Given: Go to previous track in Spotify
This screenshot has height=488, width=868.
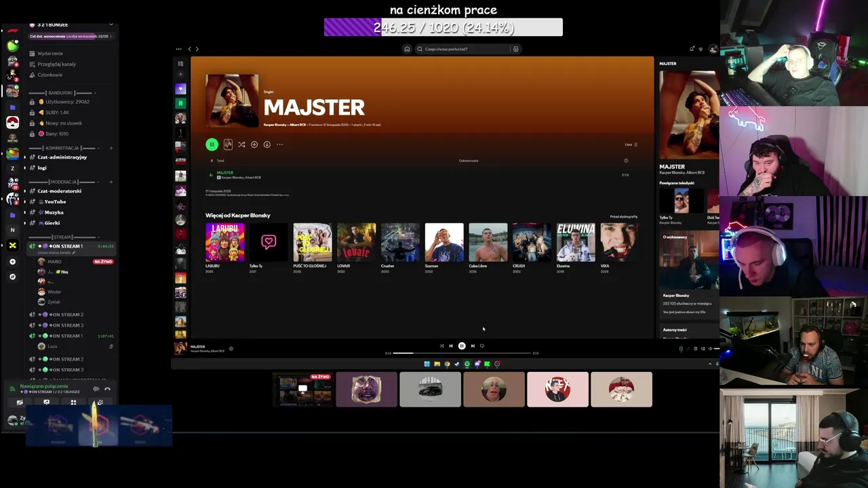Looking at the screenshot, I should pyautogui.click(x=451, y=346).
